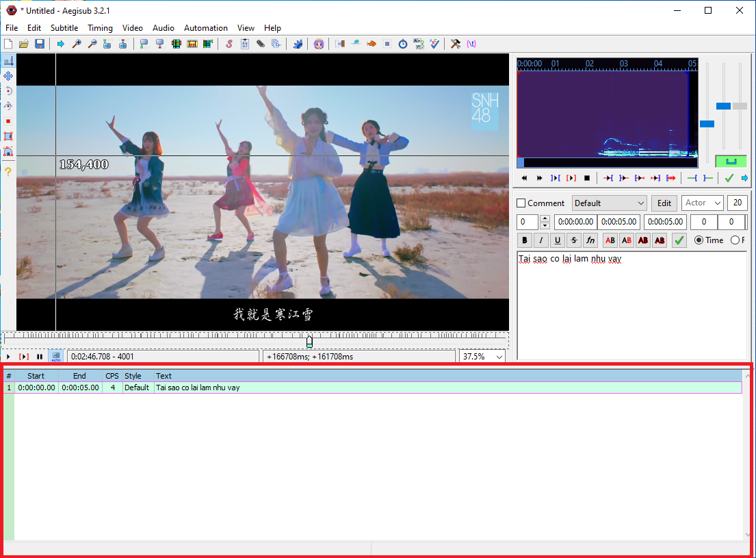Viewport: 756px width, 558px height.
Task: Click the video seek bar handle
Action: [x=309, y=341]
